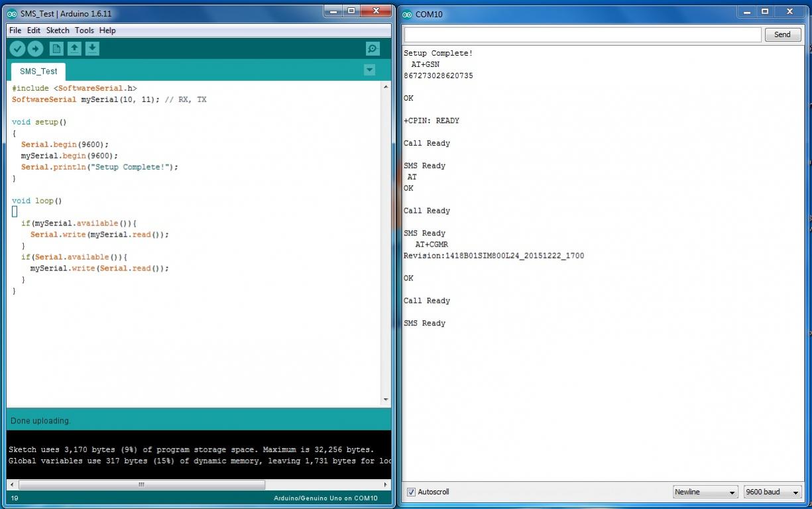
Task: Open the Tools menu
Action: point(84,30)
